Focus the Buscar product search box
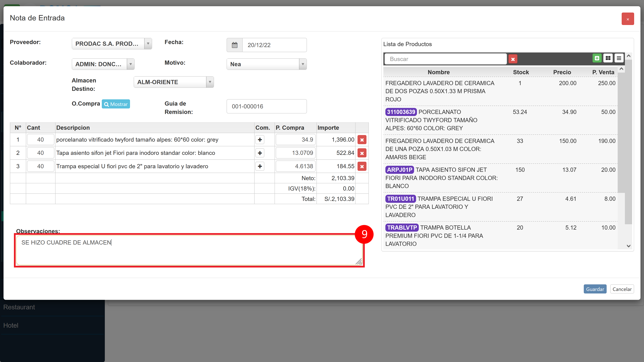The width and height of the screenshot is (644, 362). (x=445, y=59)
